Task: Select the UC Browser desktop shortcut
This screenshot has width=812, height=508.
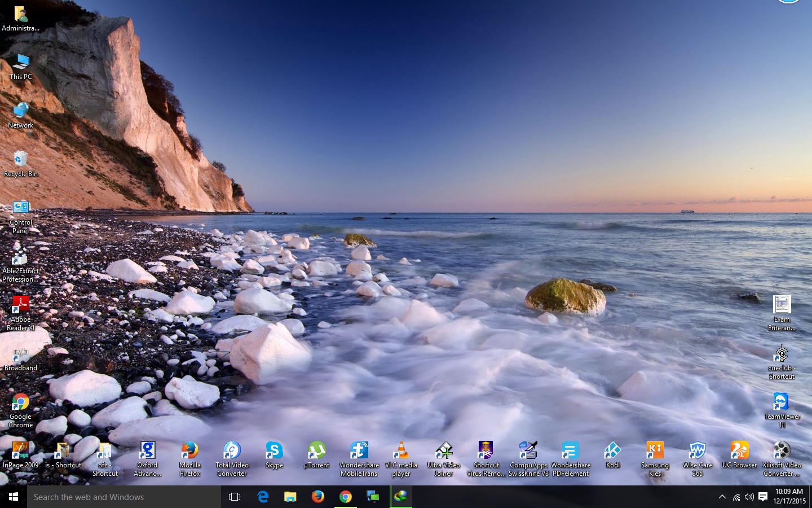Action: click(x=739, y=456)
